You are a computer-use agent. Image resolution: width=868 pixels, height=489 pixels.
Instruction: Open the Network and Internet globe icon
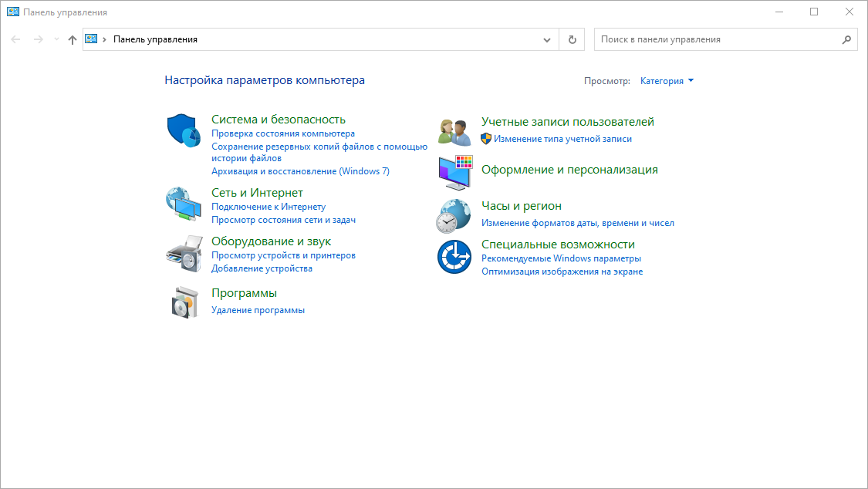click(184, 204)
